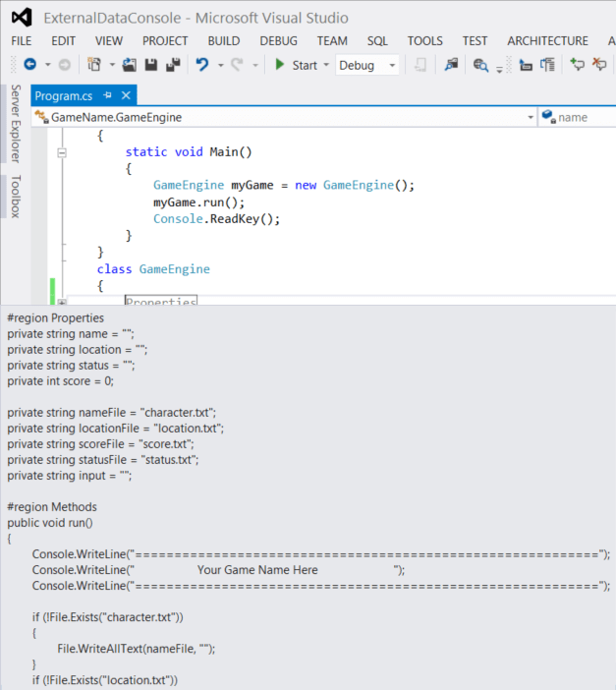
Task: Select the Program.cs document tab
Action: [x=64, y=95]
